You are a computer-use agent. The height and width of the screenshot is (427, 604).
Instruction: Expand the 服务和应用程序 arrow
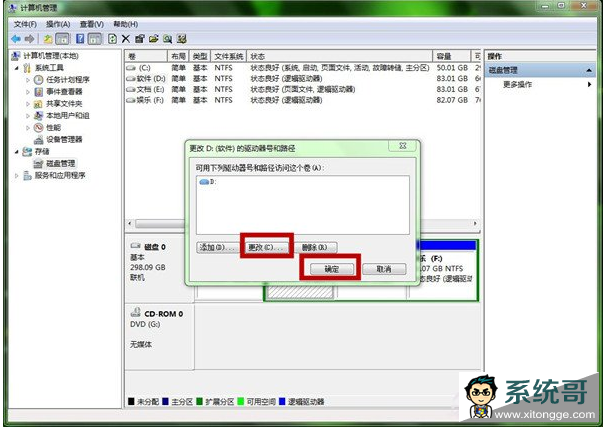[x=17, y=176]
